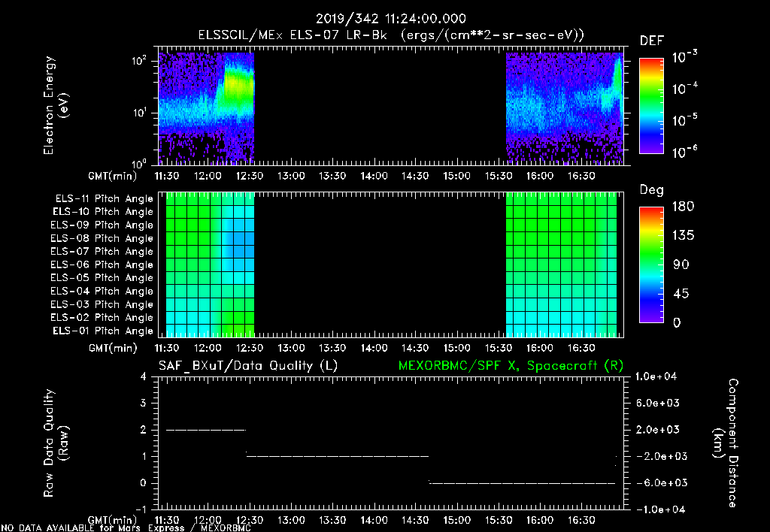Click the 12:30 tick label under pitch angle panel
Image resolution: width=770 pixels, height=532 pixels.
(250, 349)
